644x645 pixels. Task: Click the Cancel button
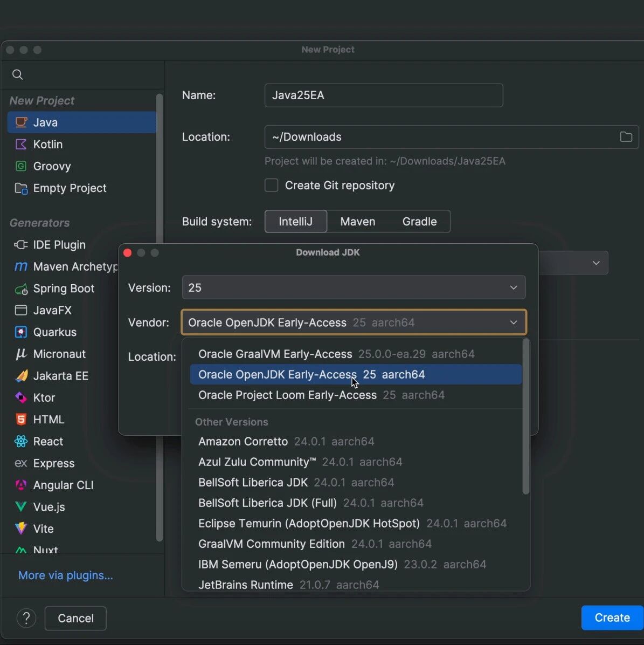(x=75, y=618)
